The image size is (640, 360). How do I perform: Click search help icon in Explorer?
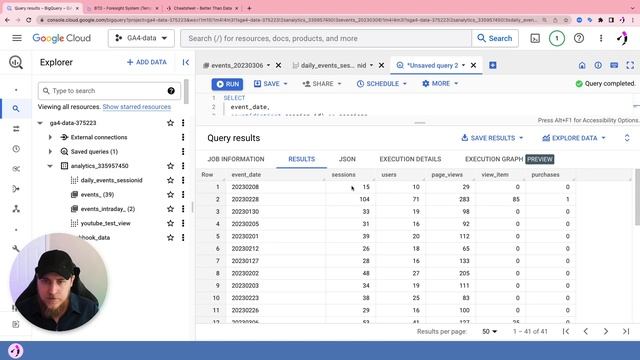point(171,91)
